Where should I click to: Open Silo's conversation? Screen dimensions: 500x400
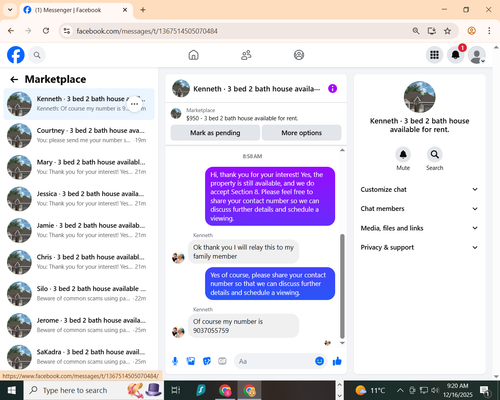click(79, 294)
